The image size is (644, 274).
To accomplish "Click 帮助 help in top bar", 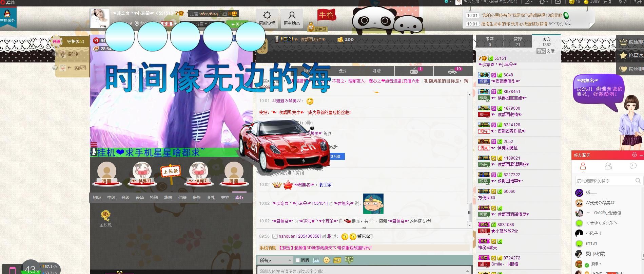I will coord(623,2).
